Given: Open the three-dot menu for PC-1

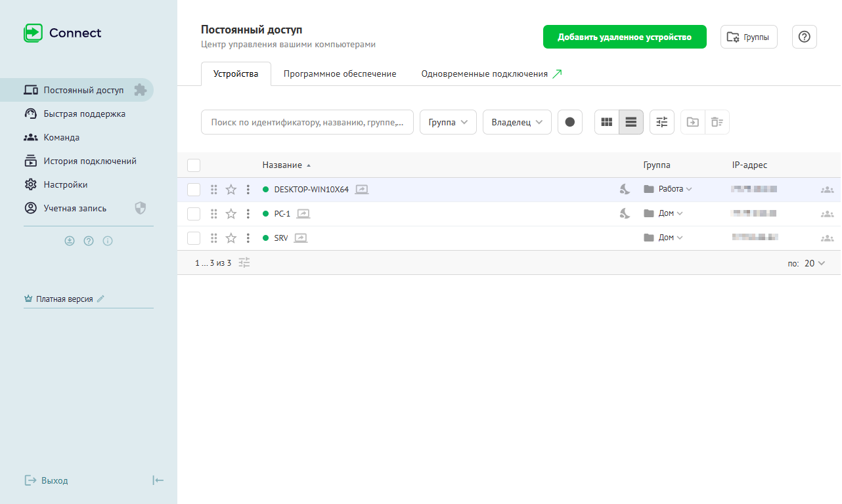Looking at the screenshot, I should pyautogui.click(x=248, y=213).
